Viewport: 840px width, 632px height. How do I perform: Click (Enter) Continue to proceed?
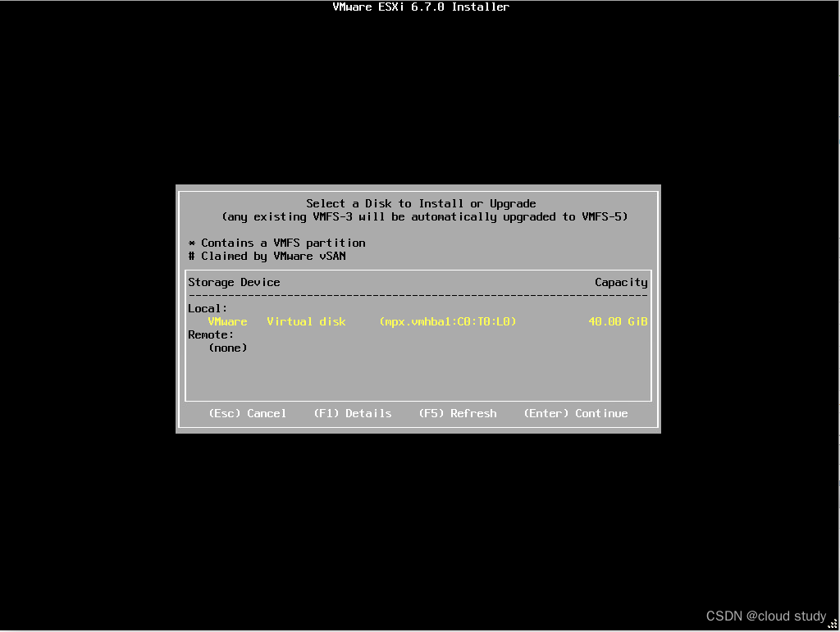pos(576,414)
